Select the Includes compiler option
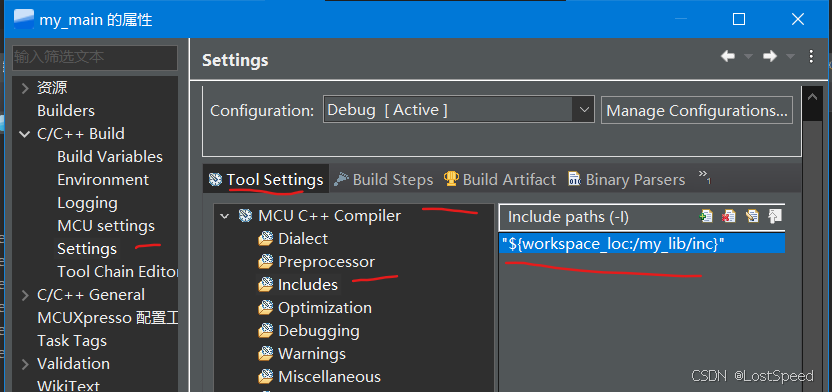Image resolution: width=832 pixels, height=392 pixels. [308, 285]
